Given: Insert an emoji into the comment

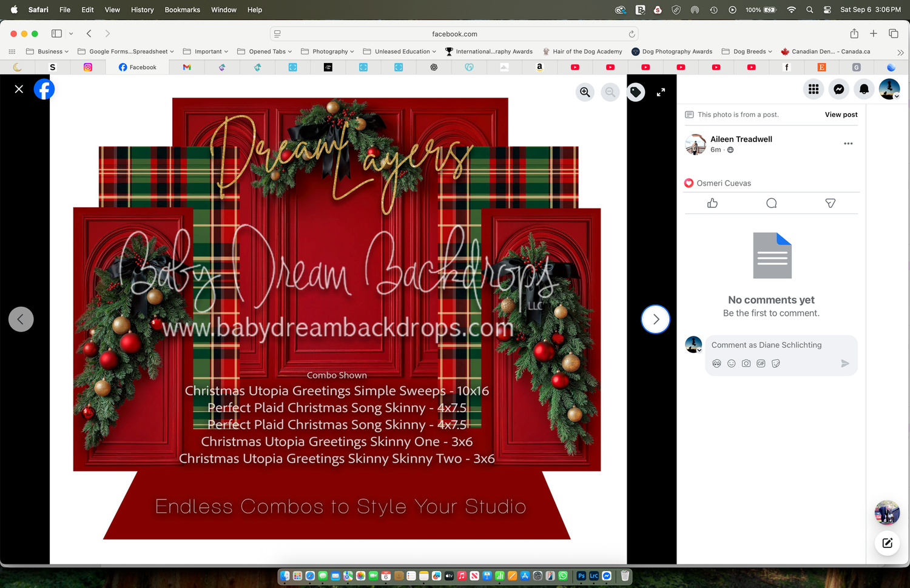Looking at the screenshot, I should pos(732,364).
